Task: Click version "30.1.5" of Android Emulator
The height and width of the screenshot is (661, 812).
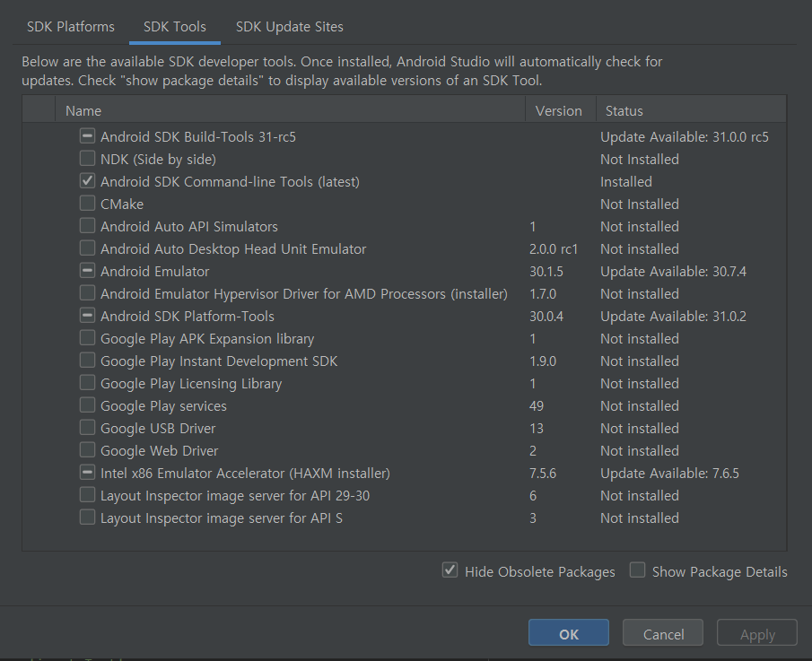Action: coord(546,272)
